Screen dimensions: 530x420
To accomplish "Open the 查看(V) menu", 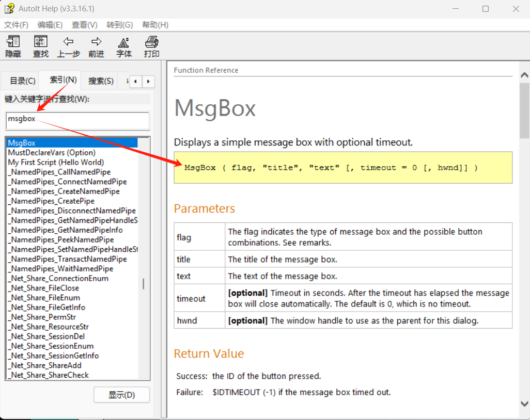I will [x=85, y=25].
